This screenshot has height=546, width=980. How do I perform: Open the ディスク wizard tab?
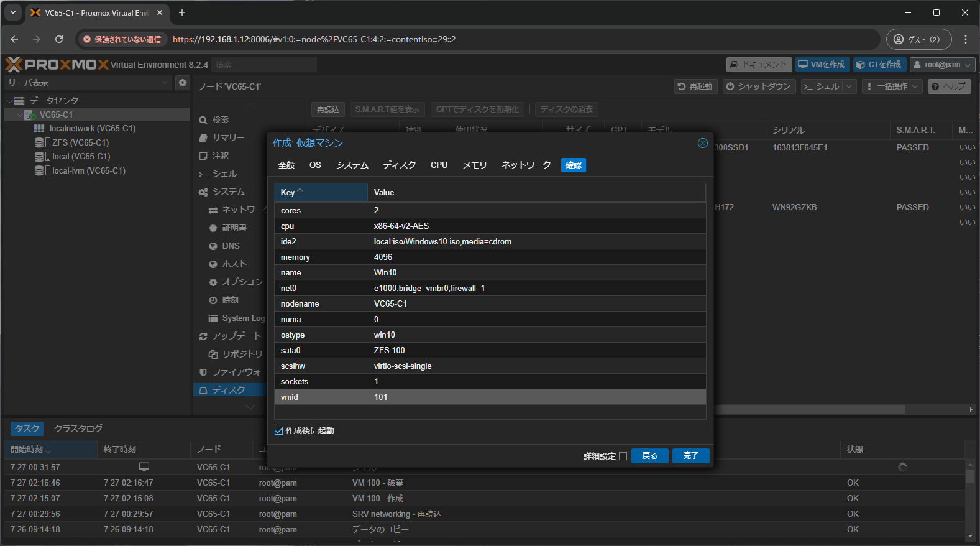pos(399,165)
